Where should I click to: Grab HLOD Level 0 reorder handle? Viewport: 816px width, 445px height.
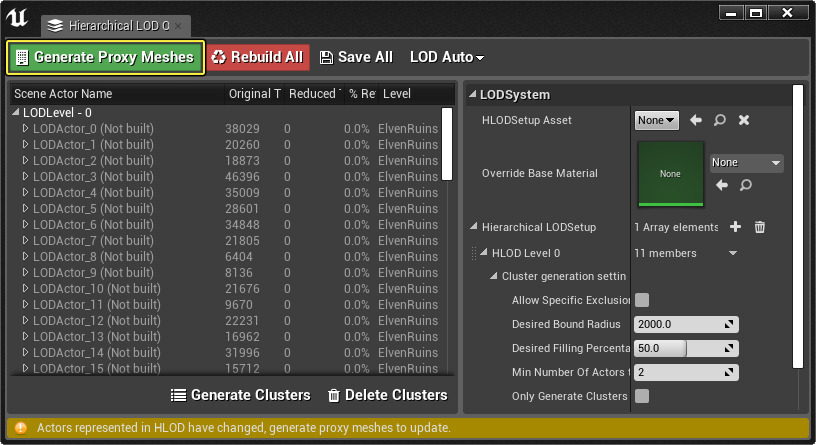(474, 253)
